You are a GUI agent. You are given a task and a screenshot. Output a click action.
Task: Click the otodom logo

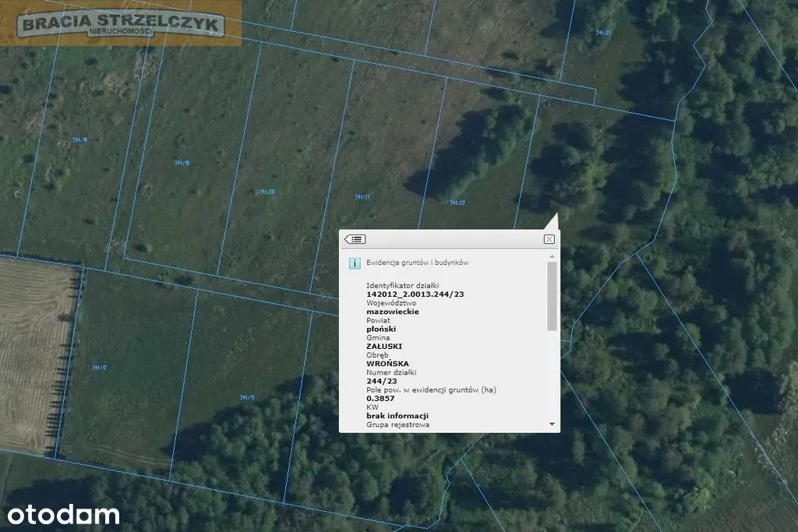click(x=64, y=514)
